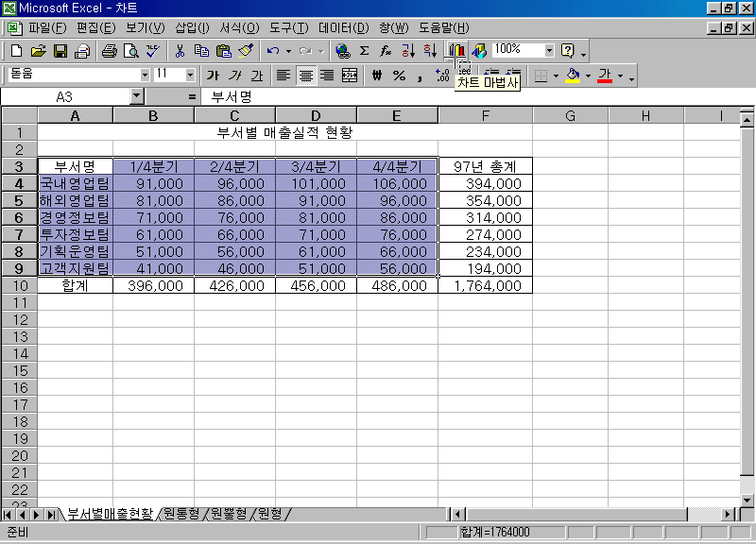Screen dimensions: 756x544
Task: Apply the currency won style icon
Action: 377,76
